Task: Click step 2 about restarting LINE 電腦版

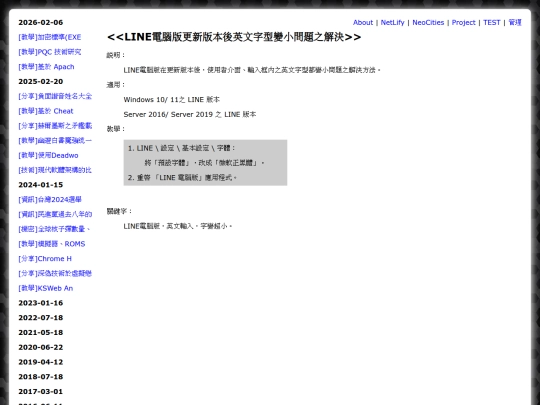Action: coord(182,178)
